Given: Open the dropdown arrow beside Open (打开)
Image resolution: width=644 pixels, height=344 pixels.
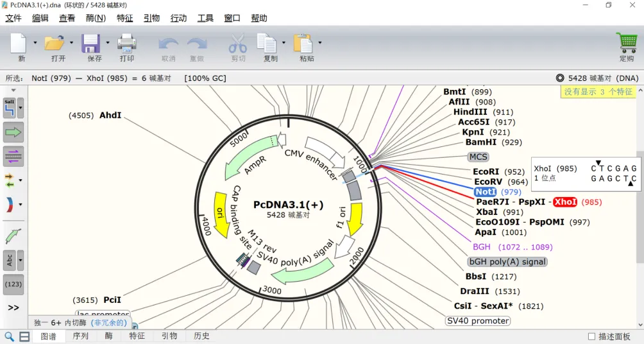Looking at the screenshot, I should 71,43.
